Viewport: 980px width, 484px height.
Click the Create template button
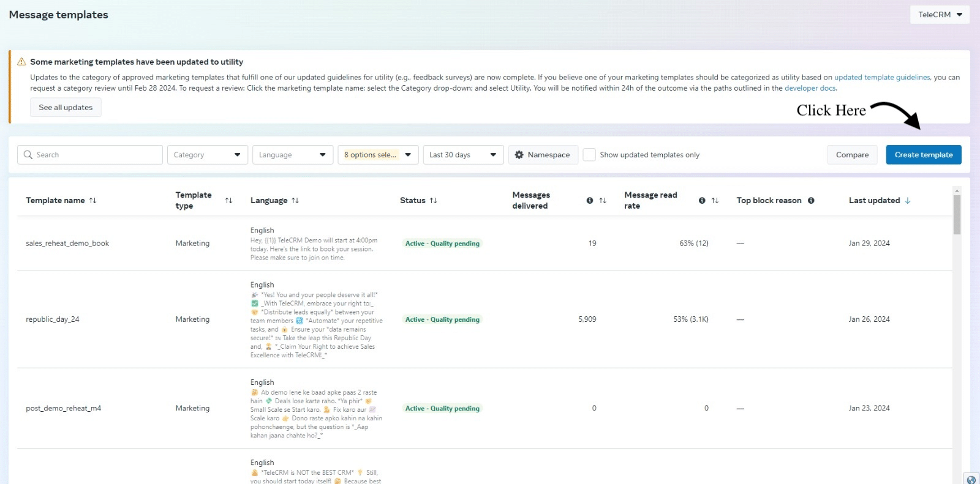pyautogui.click(x=923, y=155)
